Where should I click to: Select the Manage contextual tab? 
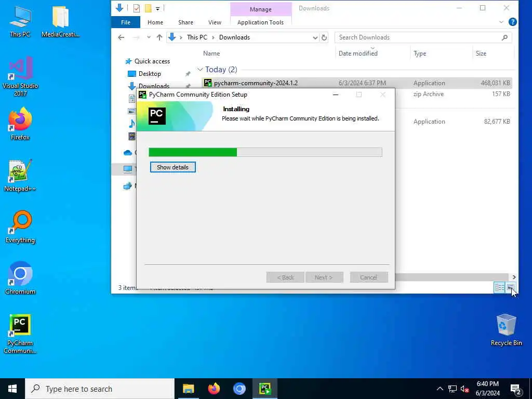pos(261,9)
